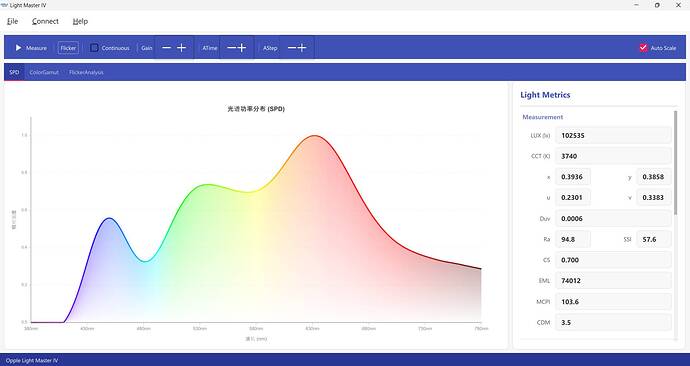Click the 380nm axis label
This screenshot has height=366, width=690.
click(31, 329)
